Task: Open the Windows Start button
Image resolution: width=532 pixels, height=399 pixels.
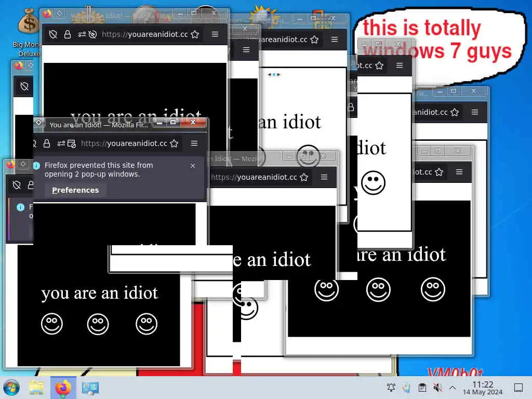Action: [x=11, y=388]
